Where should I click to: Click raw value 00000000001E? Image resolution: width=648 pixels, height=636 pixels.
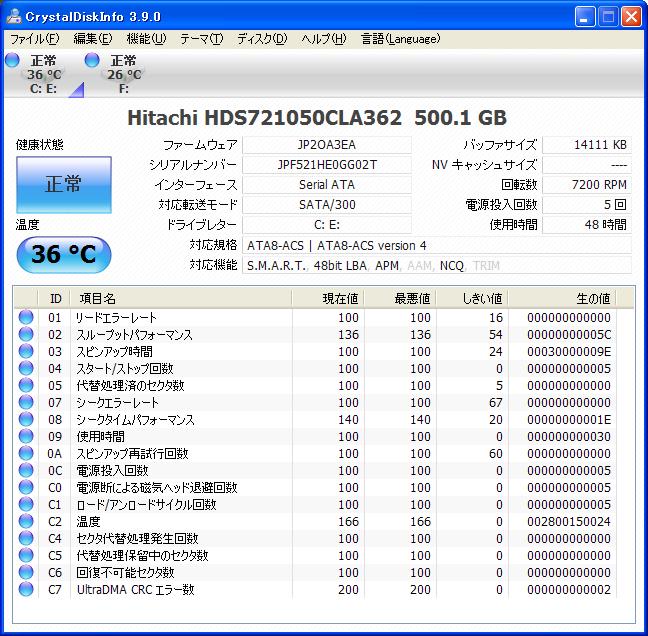(x=569, y=419)
